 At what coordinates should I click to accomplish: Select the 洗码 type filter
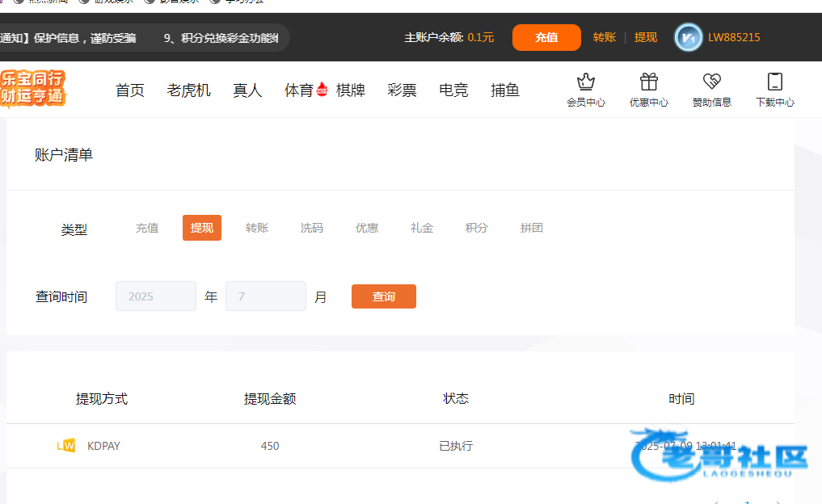[312, 229]
